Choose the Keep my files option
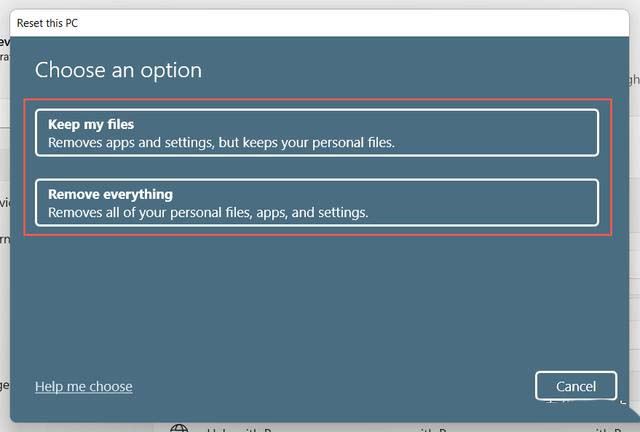This screenshot has height=432, width=640. coord(316,133)
